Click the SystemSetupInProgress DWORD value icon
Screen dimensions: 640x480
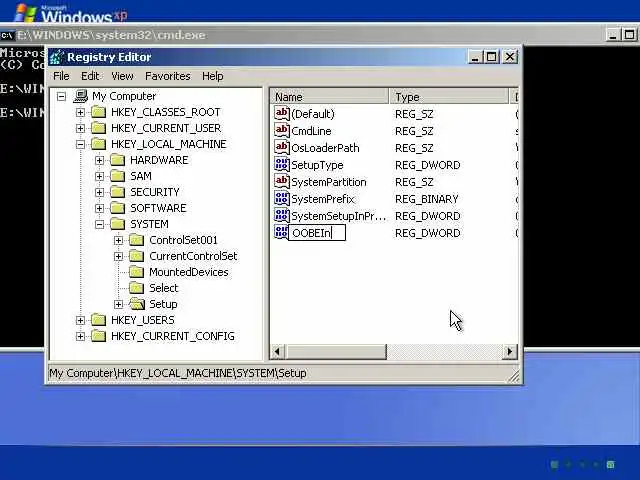pos(282,215)
